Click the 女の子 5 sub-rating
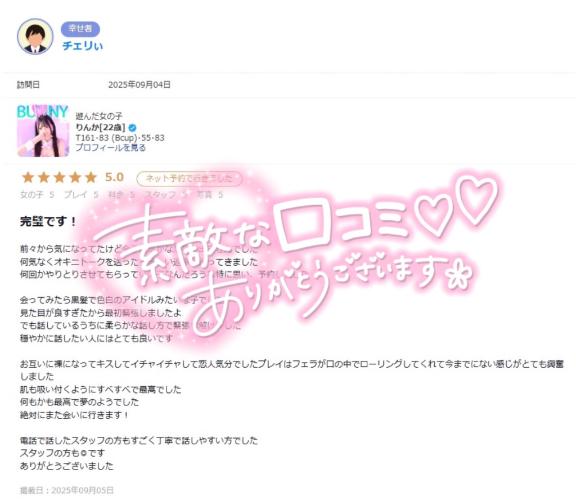Image resolution: width=576 pixels, height=504 pixels. tap(37, 195)
